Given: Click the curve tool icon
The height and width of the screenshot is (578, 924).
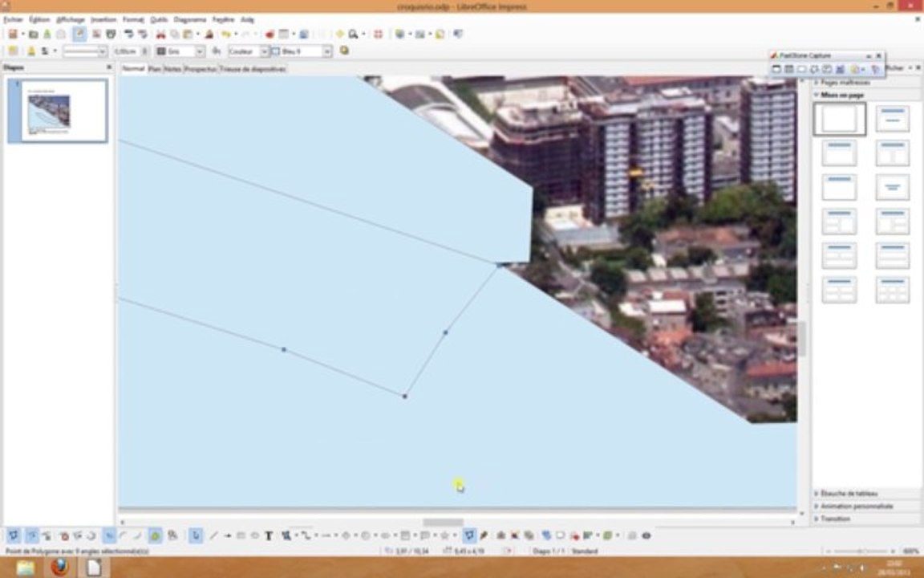Looking at the screenshot, I should pyautogui.click(x=286, y=535).
